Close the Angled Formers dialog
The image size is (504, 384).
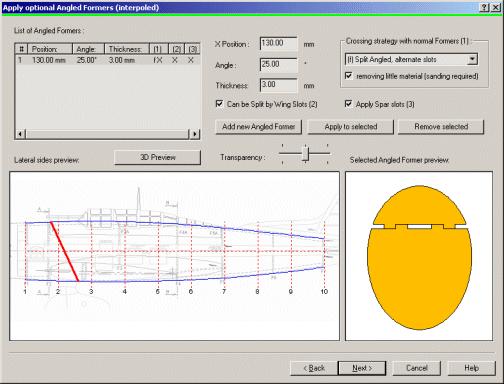(x=496, y=7)
